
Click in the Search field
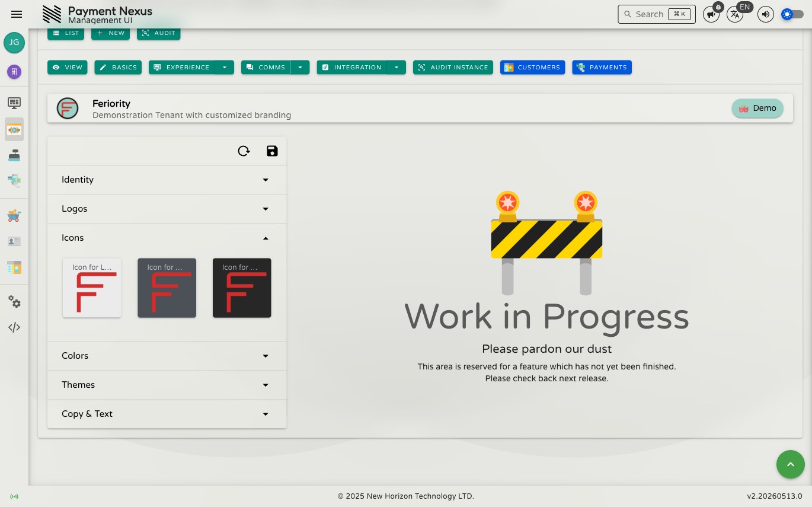pos(657,14)
